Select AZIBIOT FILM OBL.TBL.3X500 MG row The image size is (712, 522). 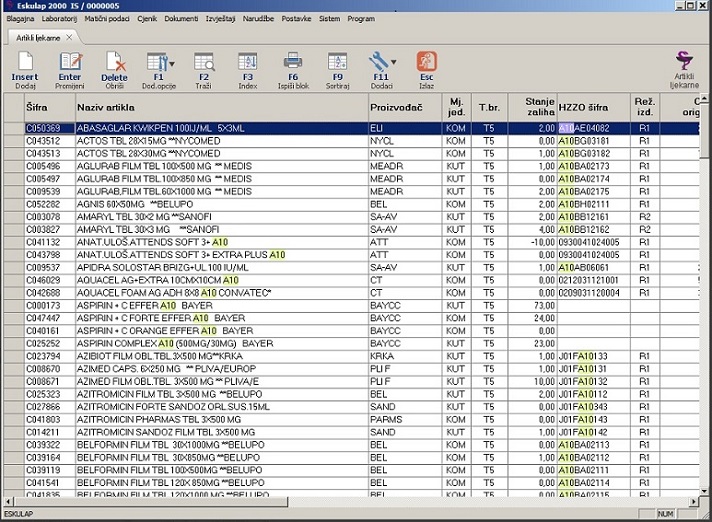pos(351,356)
